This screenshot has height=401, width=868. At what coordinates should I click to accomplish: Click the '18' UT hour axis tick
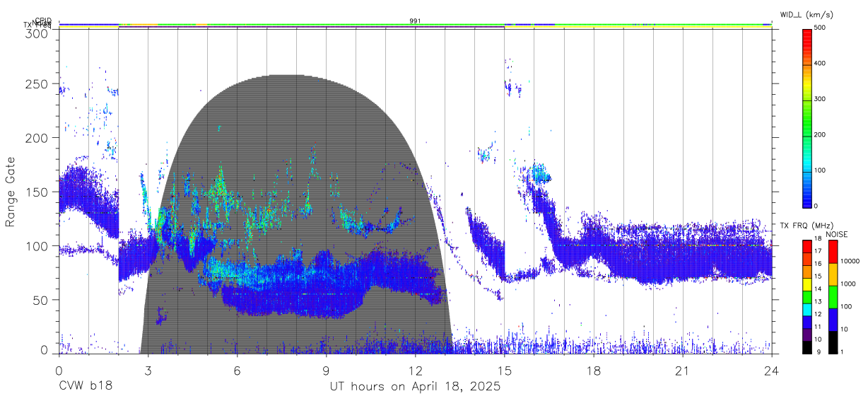(x=593, y=370)
